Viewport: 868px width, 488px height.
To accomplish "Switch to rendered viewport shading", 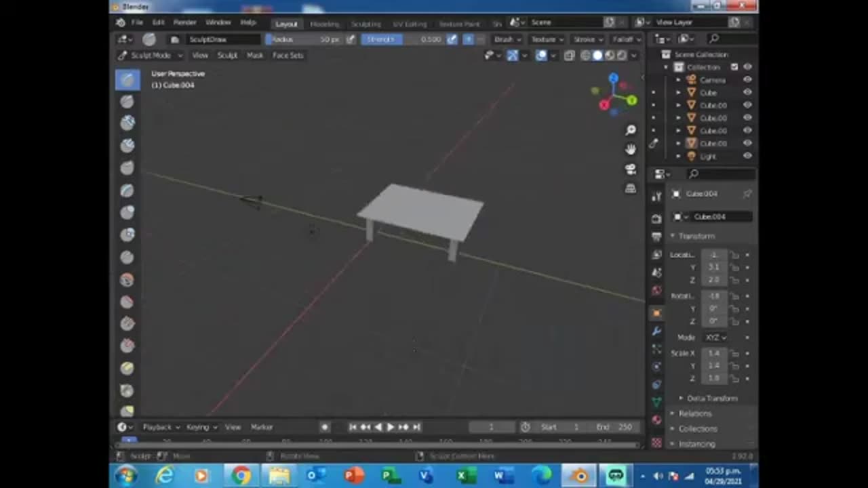I will coord(621,56).
